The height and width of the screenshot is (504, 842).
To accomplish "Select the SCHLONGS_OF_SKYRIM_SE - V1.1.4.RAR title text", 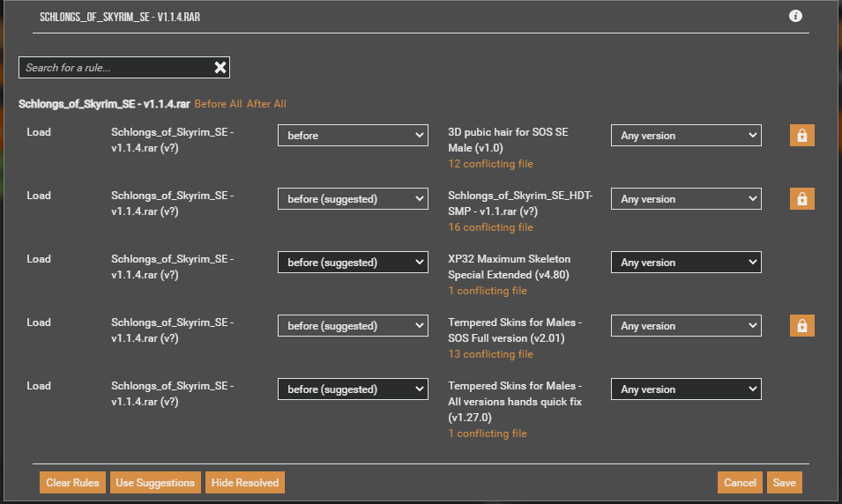I will [120, 17].
